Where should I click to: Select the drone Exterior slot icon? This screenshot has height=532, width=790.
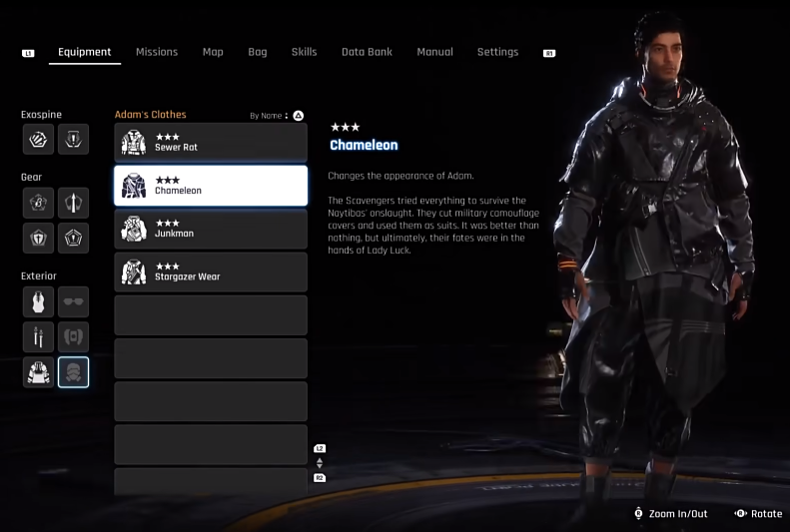pos(74,336)
